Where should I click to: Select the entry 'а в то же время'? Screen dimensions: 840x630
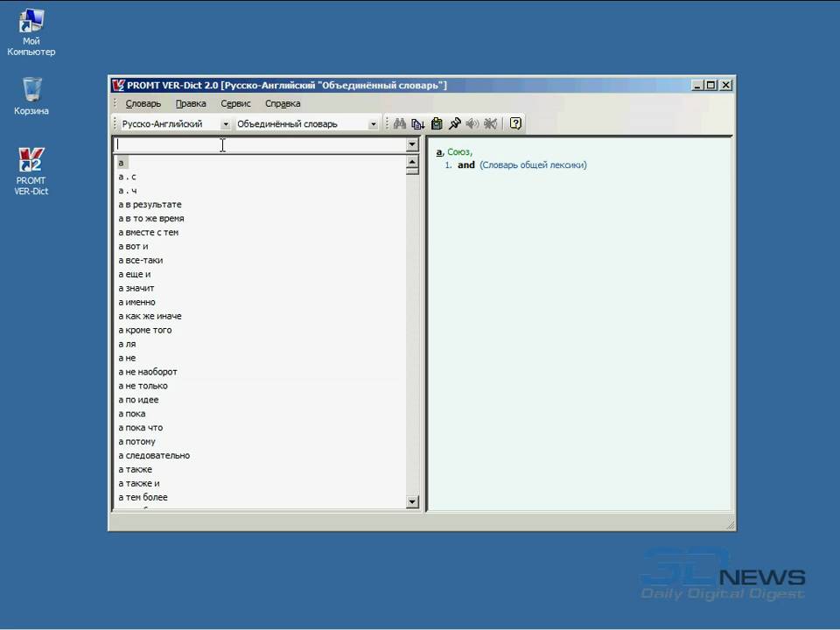(151, 219)
